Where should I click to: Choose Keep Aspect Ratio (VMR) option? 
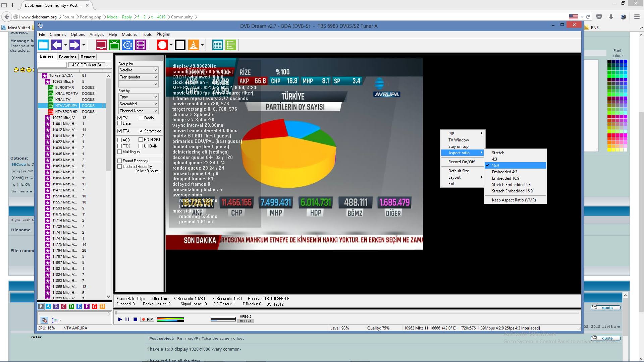coord(515,200)
